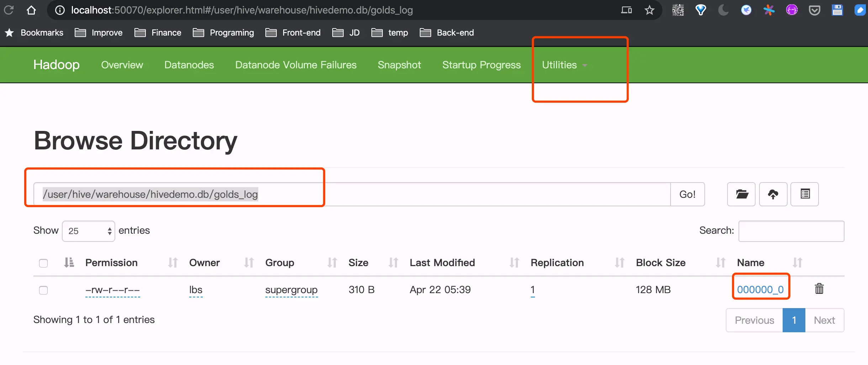Open the 000000_0 file link
This screenshot has width=868, height=365.
760,290
